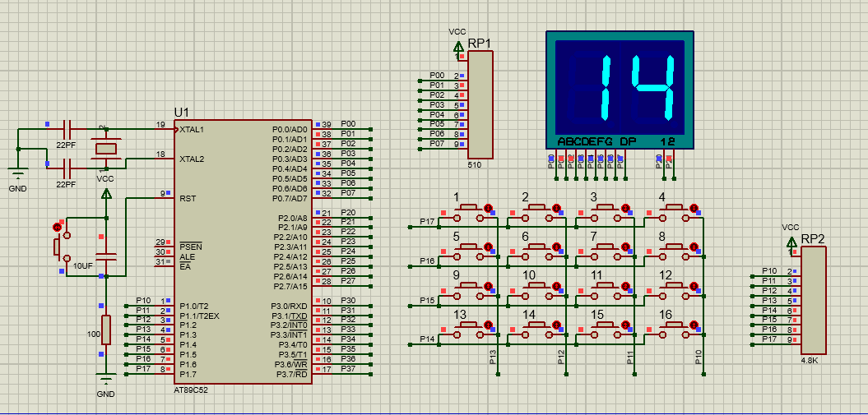Click the 4.8K value label under RP2
This screenshot has width=868, height=415.
(x=809, y=360)
